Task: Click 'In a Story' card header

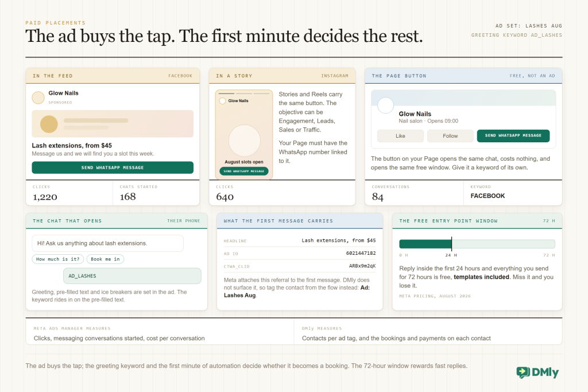Action: (x=282, y=76)
